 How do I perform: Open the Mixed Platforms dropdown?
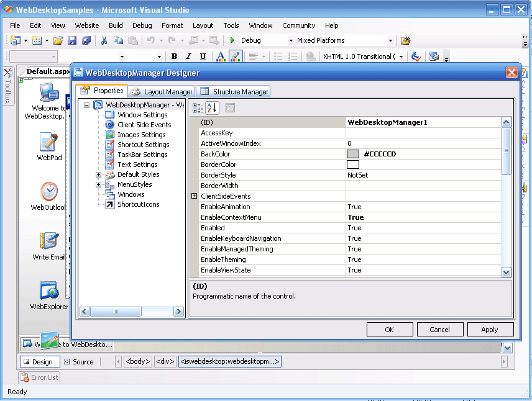(x=390, y=40)
